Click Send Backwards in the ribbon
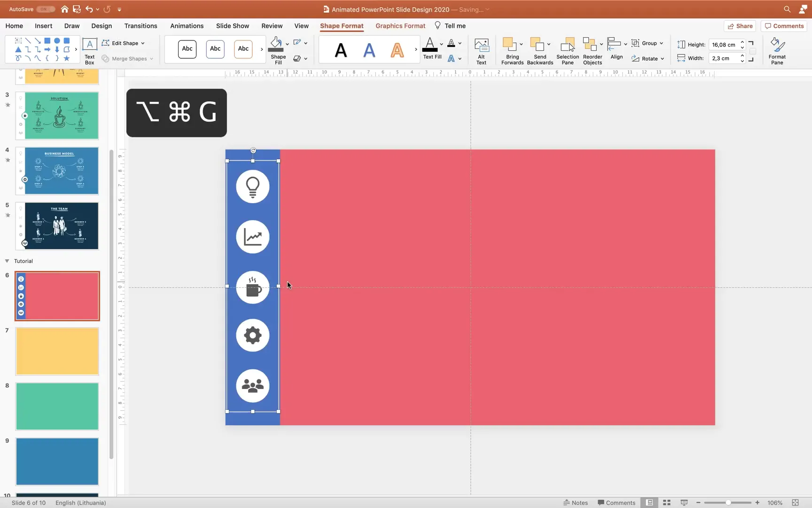Image resolution: width=812 pixels, height=508 pixels. click(x=539, y=49)
